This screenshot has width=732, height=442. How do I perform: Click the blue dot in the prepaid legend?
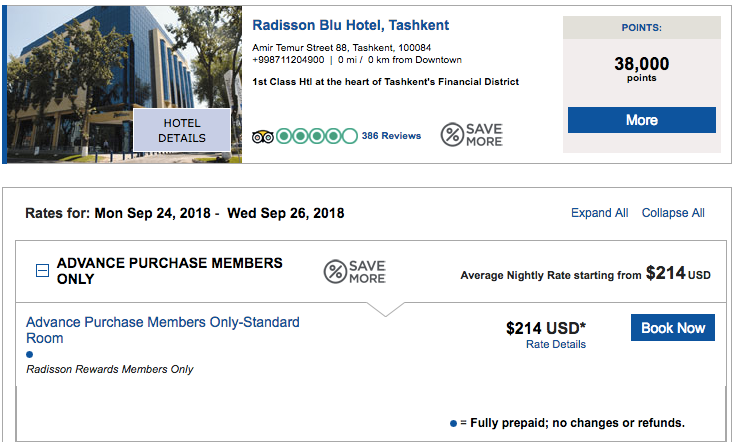453,422
